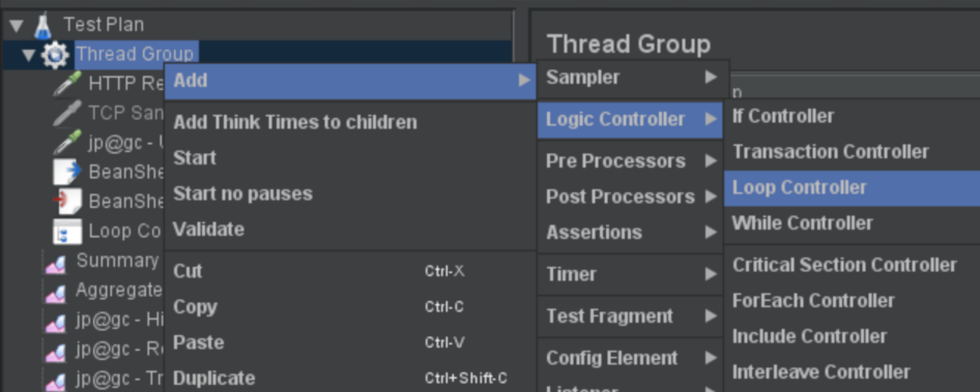980x392 pixels.
Task: Click the Test Plan flask icon
Action: tap(42, 26)
